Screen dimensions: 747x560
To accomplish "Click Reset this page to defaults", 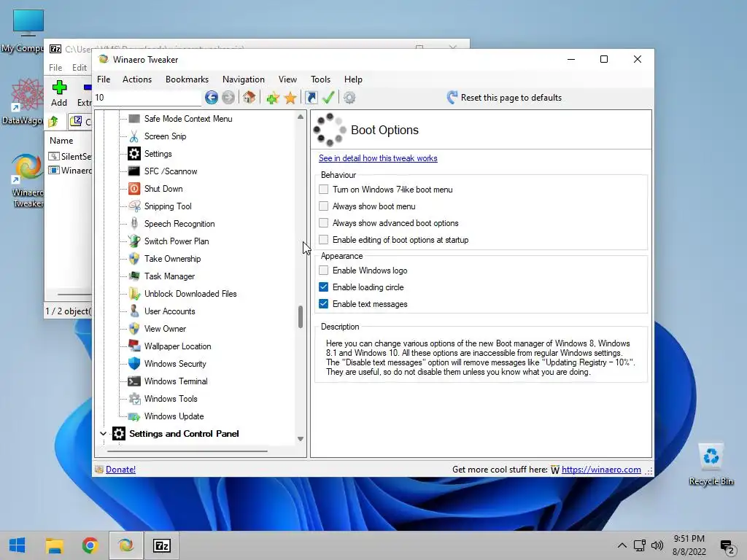I will click(504, 98).
